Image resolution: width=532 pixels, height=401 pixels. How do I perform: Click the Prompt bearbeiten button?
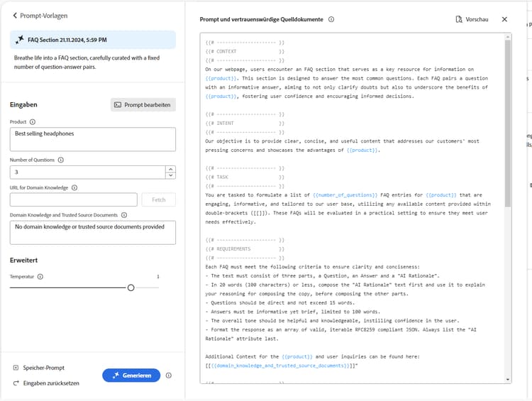point(143,105)
